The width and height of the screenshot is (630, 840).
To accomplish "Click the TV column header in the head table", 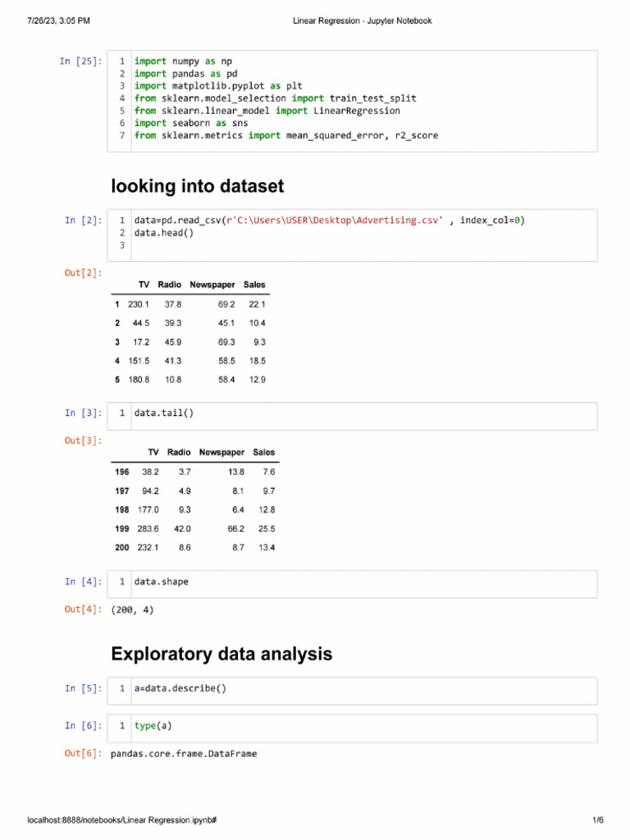I will coord(144,285).
